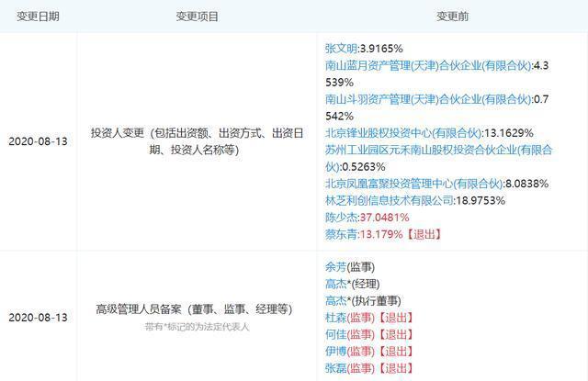The height and width of the screenshot is (381, 588).
Task: Open supervisor link 杜森
Action: coord(335,318)
